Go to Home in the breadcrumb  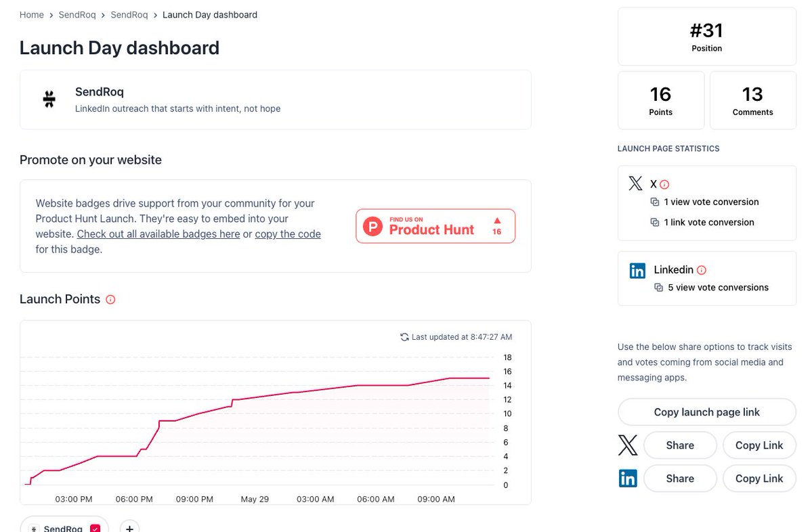[32, 15]
